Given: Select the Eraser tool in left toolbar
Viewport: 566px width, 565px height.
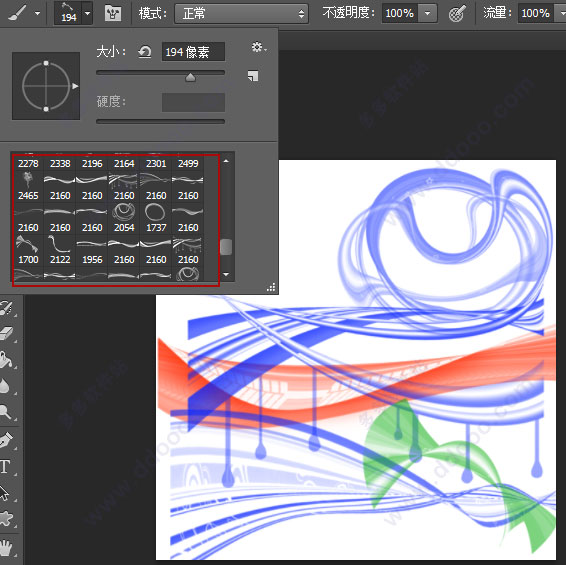Looking at the screenshot, I should (6, 334).
